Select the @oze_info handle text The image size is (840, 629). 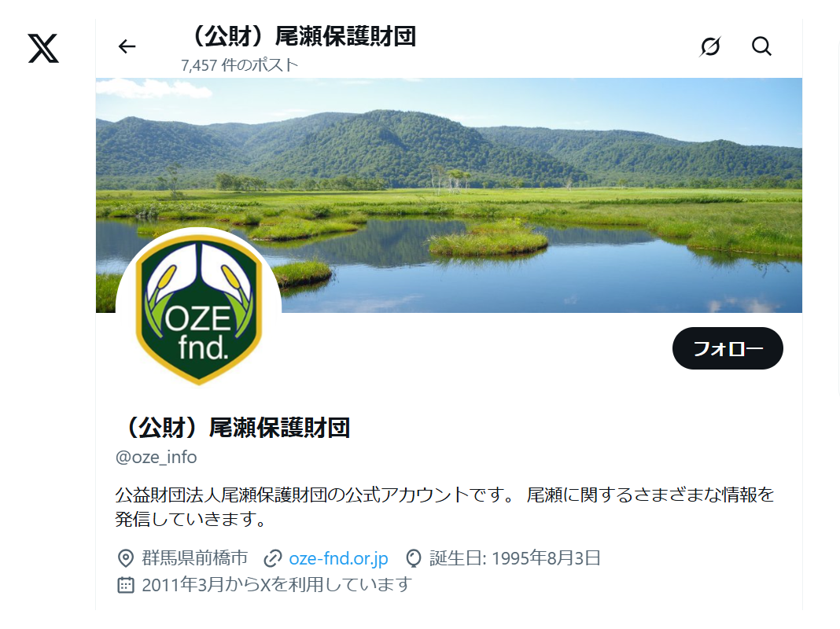pyautogui.click(x=157, y=457)
